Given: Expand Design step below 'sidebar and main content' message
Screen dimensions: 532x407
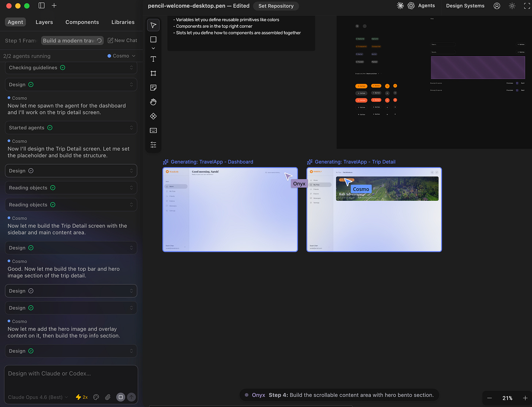Looking at the screenshot, I should 71,247.
